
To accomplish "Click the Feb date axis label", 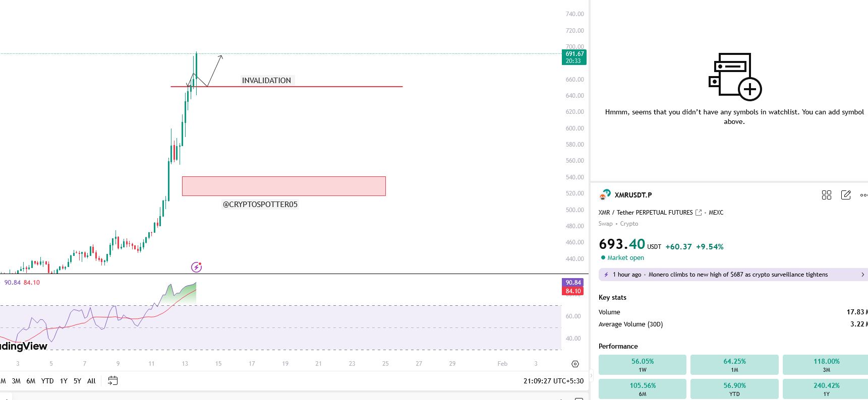I will pyautogui.click(x=502, y=364).
